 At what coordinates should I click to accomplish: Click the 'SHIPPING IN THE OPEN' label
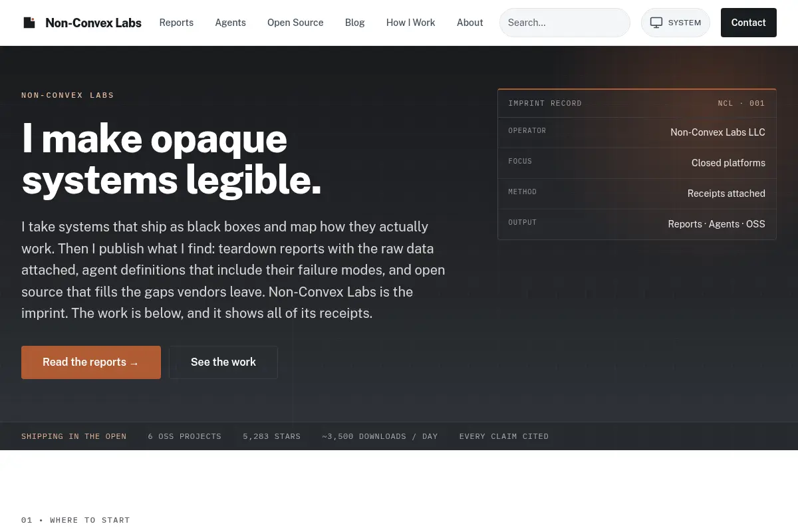pyautogui.click(x=74, y=436)
